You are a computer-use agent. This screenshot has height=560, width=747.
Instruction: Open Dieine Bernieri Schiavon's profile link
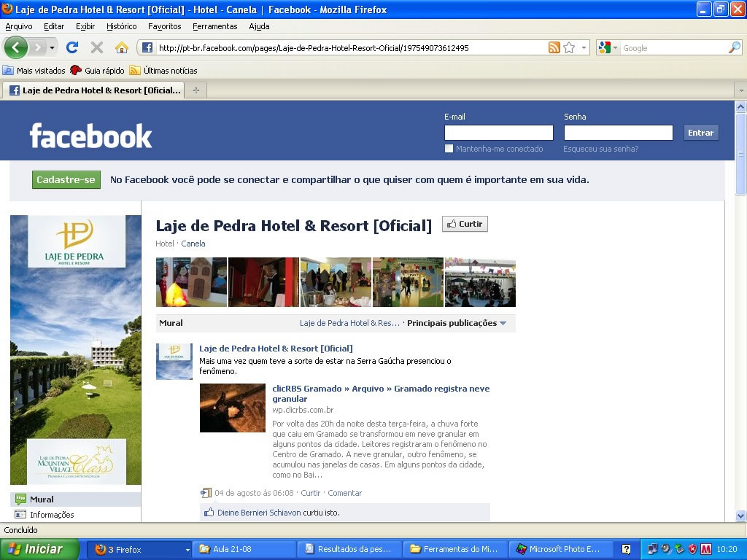click(x=259, y=513)
